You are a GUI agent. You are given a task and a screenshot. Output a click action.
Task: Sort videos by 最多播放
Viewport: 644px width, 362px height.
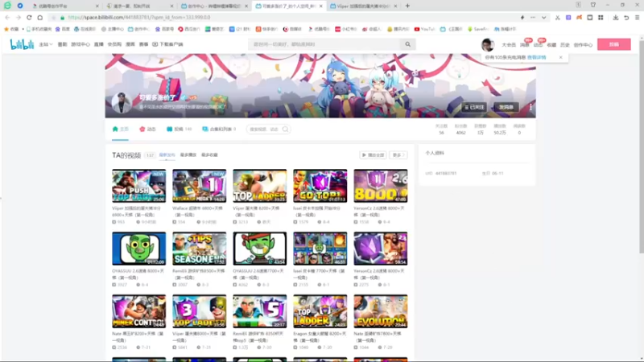pos(188,155)
